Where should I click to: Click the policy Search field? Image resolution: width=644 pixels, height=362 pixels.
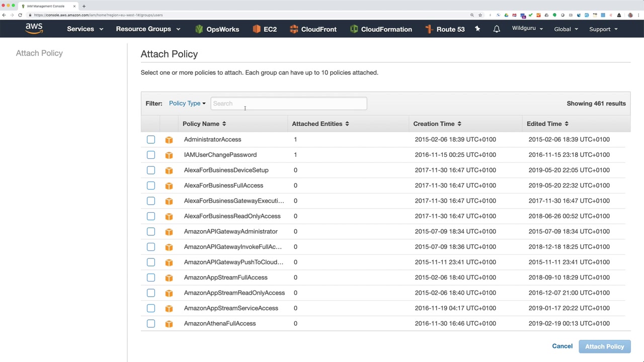(x=289, y=104)
